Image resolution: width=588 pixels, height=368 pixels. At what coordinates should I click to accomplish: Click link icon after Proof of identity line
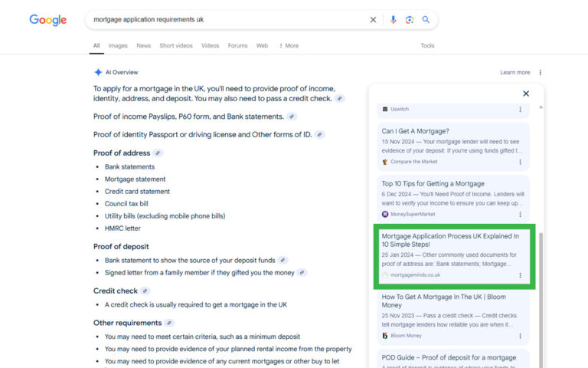point(319,135)
